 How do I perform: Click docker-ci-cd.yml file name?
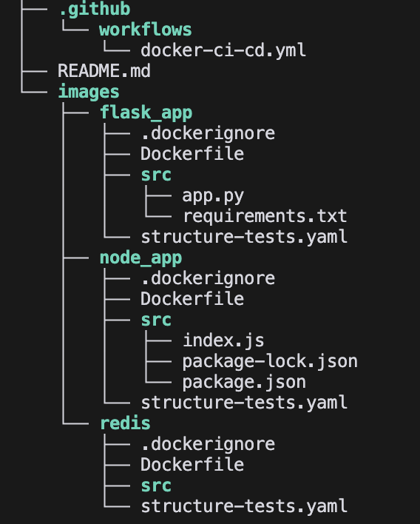pos(223,50)
